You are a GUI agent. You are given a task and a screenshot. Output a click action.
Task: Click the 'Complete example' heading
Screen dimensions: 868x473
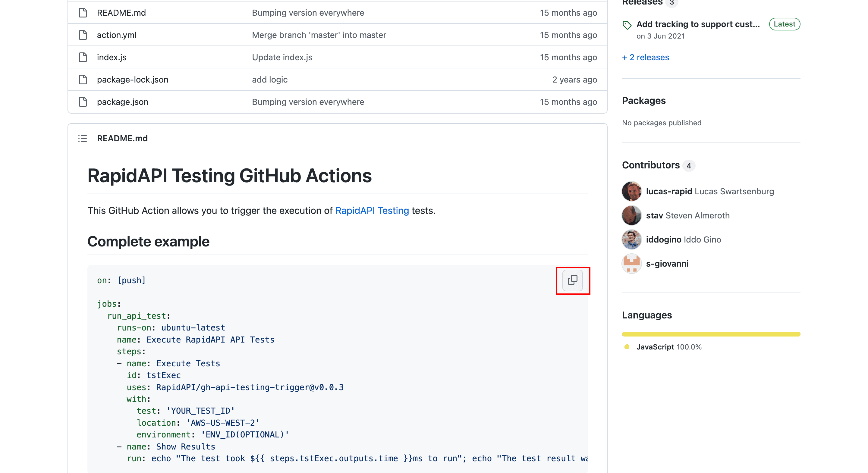[148, 242]
